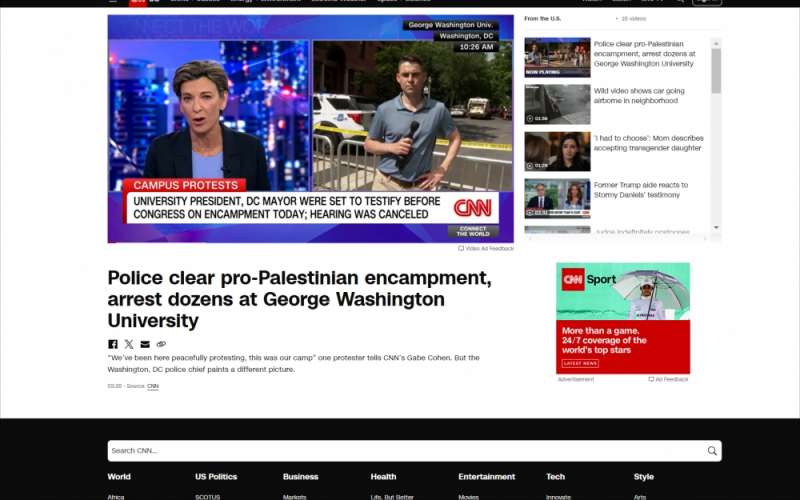
Task: Click 'Wild video shows car going airborne' title
Action: pyautogui.click(x=639, y=95)
